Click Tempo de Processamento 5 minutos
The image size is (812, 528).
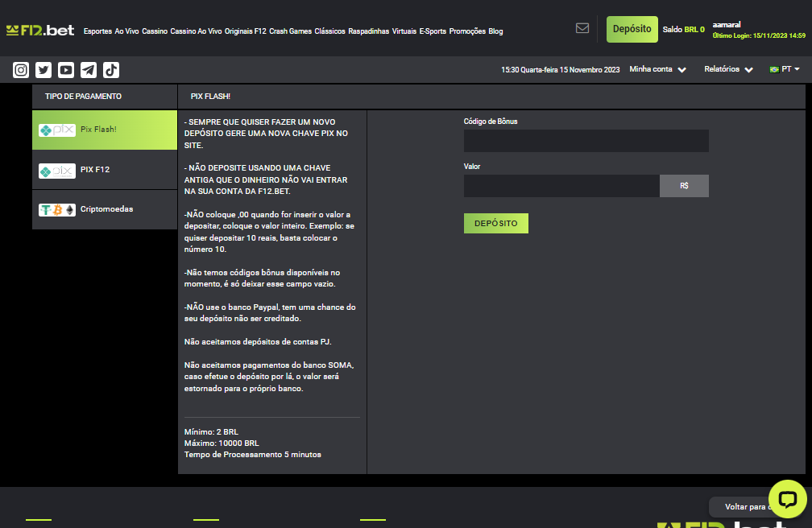coord(253,455)
